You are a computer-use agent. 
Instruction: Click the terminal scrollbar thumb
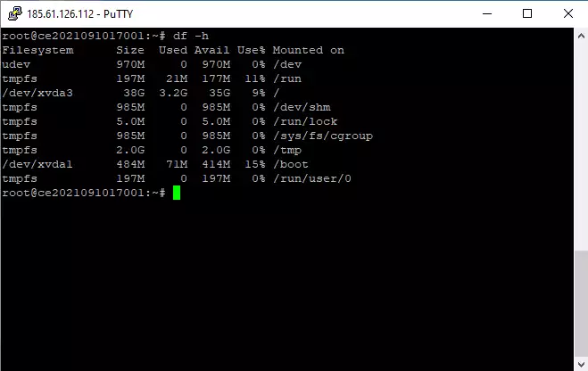(x=581, y=303)
